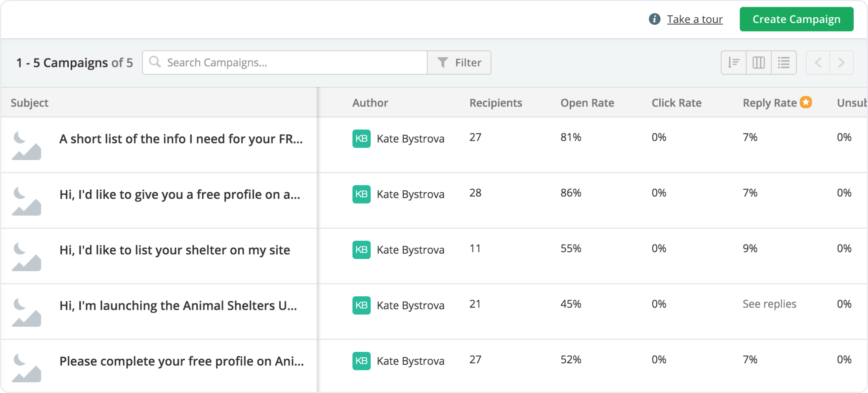Open the 'A short list of the info' campaign
Viewport: 868px width, 393px height.
(x=181, y=139)
